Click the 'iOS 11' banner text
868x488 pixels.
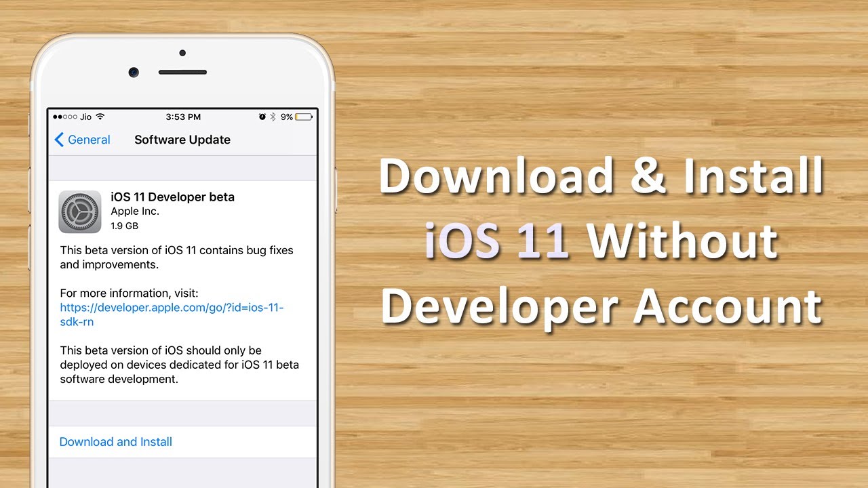point(497,240)
